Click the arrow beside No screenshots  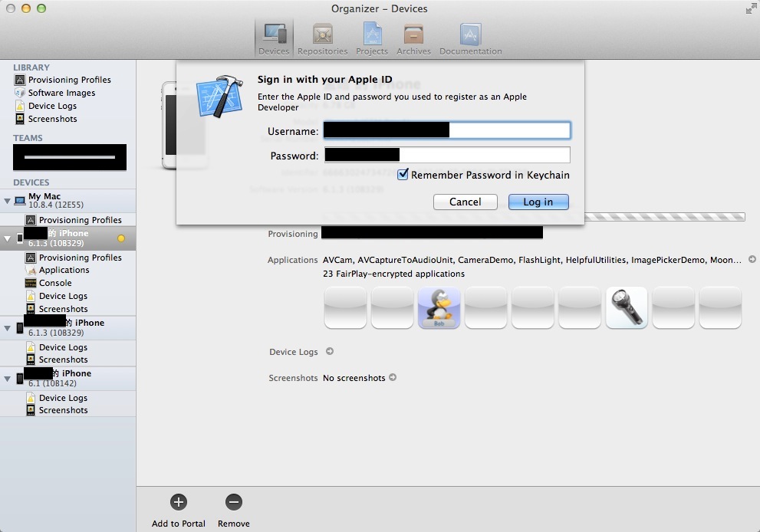tap(393, 377)
